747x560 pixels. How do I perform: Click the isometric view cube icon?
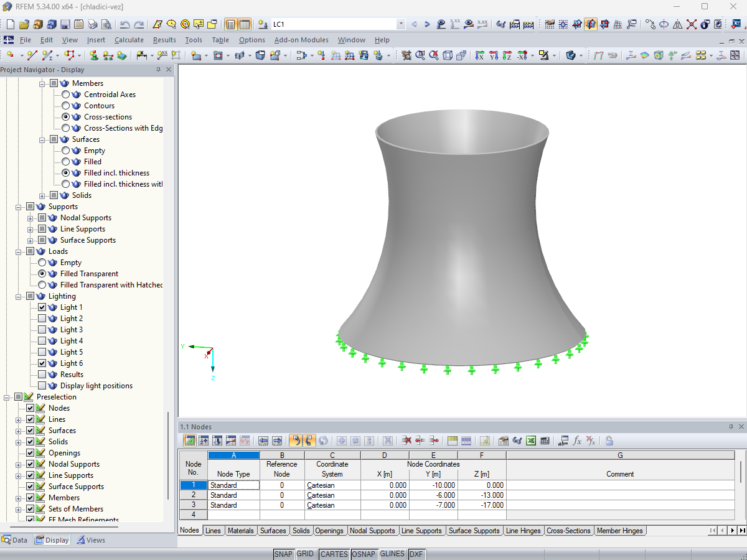point(448,55)
